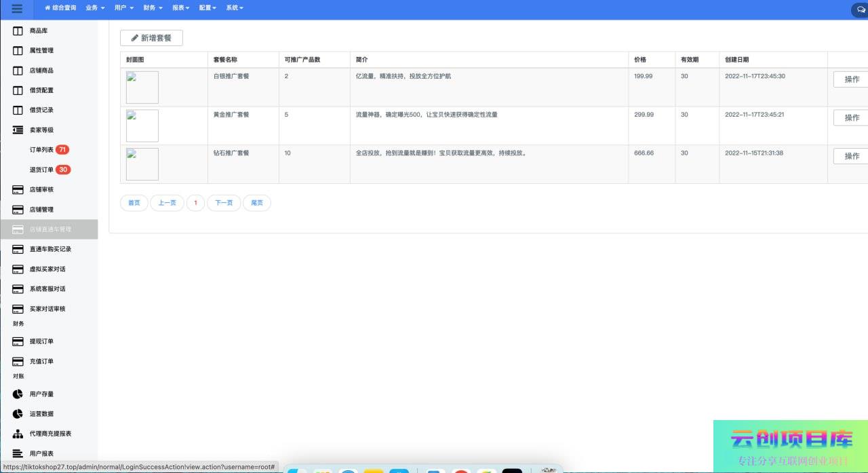Screen dimensions: 868x473
Task: Open 直通车购买记录 in the sidebar
Action: coord(50,249)
